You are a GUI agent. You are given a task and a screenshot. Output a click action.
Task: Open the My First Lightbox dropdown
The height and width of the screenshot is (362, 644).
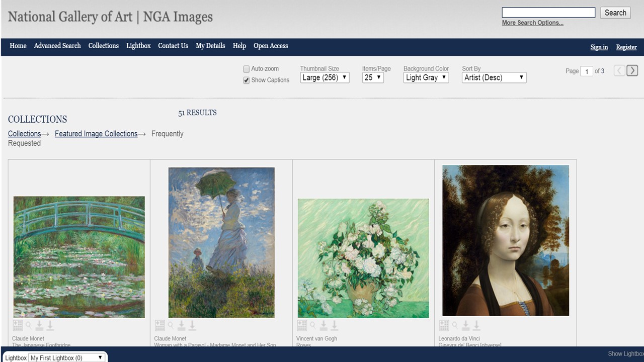coord(67,357)
